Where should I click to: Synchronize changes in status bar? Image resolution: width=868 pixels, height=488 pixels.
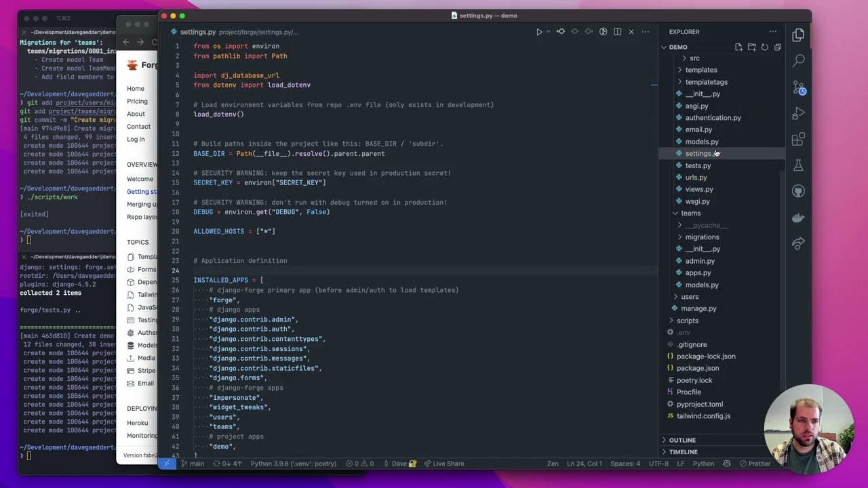click(x=227, y=464)
